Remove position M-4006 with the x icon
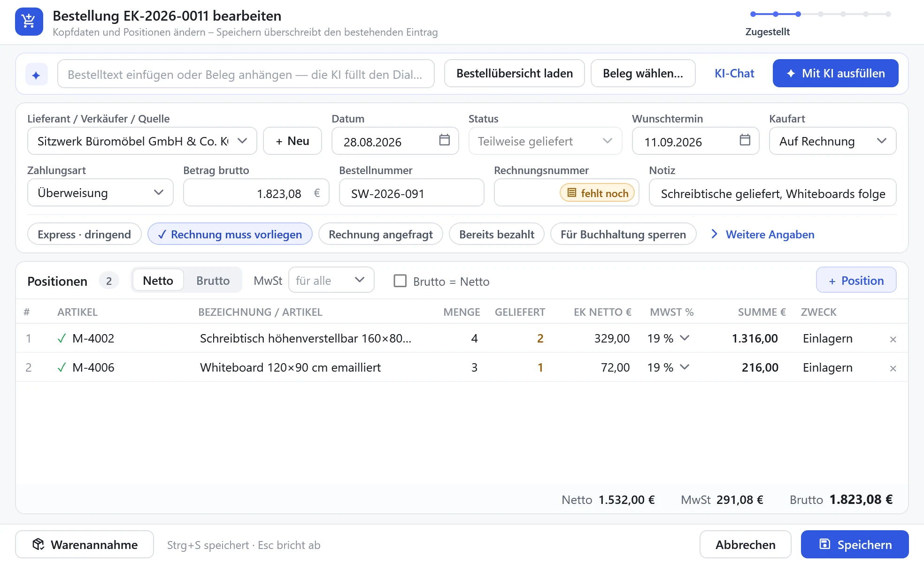Image resolution: width=924 pixels, height=564 pixels. 893,368
